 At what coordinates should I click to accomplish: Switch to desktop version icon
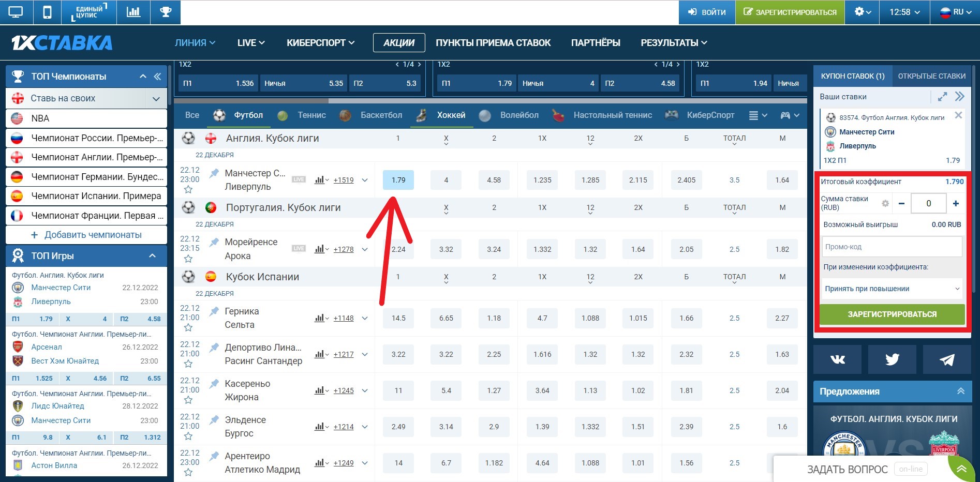tap(16, 12)
